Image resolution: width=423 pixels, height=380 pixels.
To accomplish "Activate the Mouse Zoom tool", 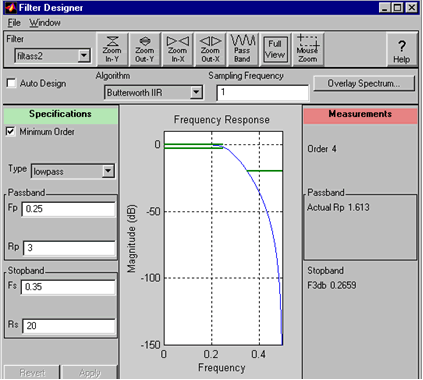I will point(308,50).
